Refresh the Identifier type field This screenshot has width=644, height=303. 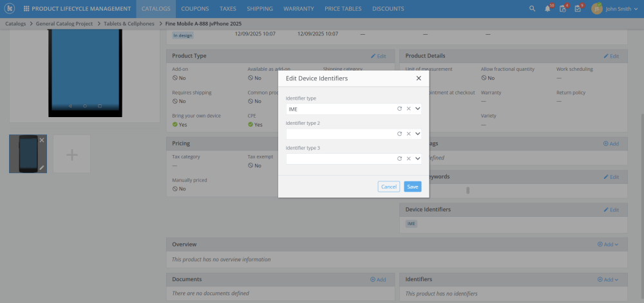[399, 109]
